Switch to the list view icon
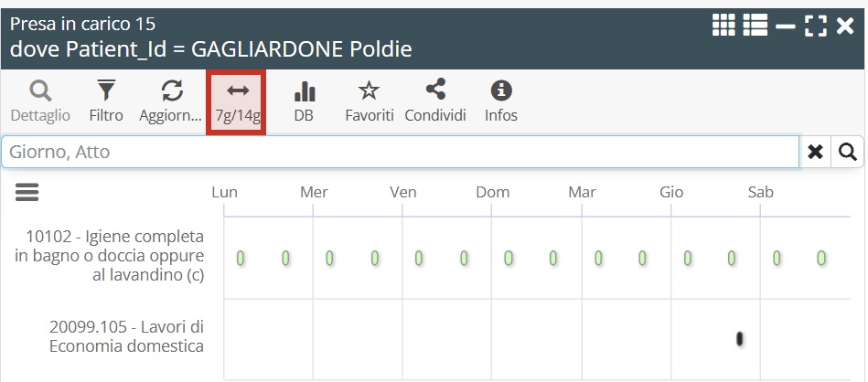868x382 pixels. (755, 26)
